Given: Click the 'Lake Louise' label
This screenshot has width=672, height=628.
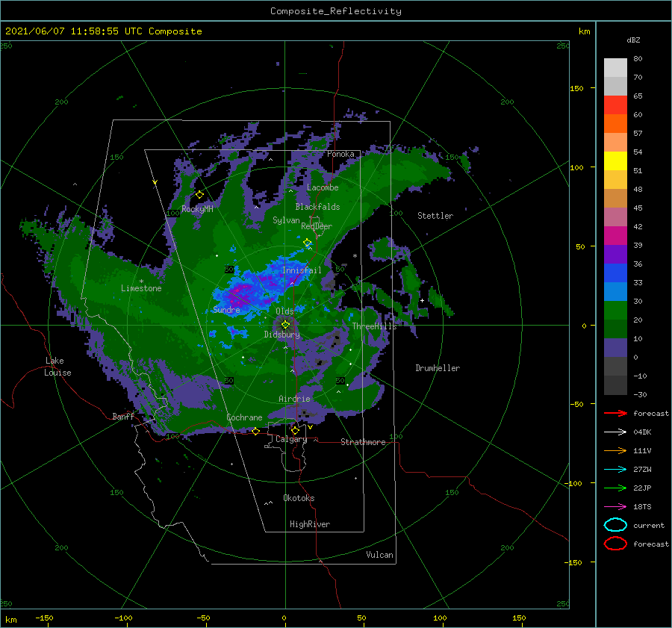Looking at the screenshot, I should click(x=57, y=367).
